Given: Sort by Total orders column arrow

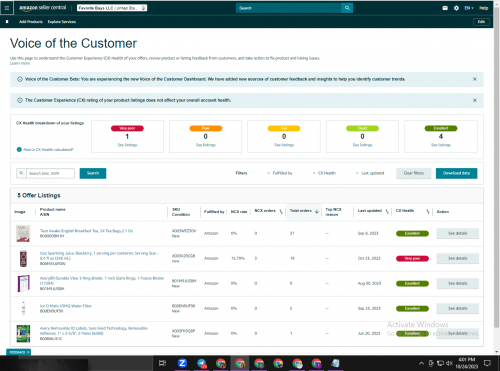Looking at the screenshot, I should coord(317,211).
